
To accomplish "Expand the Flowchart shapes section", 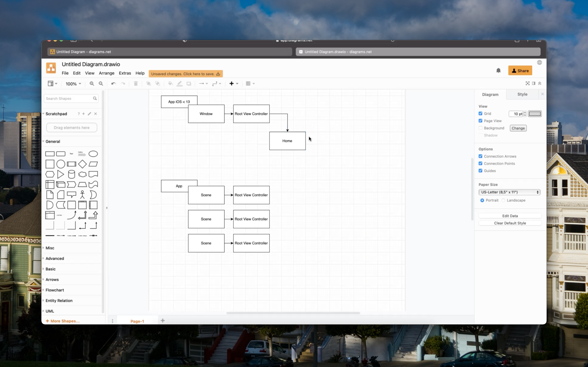I will (x=55, y=290).
